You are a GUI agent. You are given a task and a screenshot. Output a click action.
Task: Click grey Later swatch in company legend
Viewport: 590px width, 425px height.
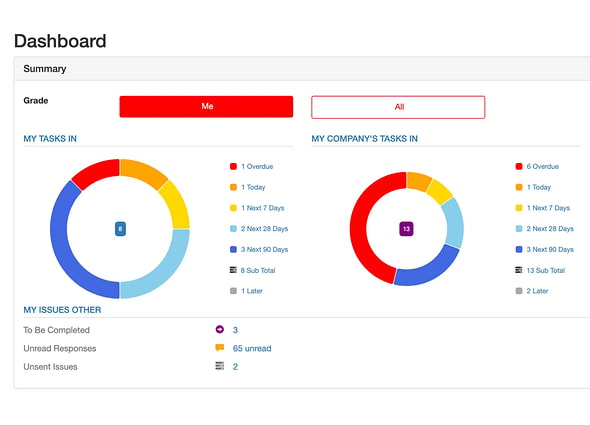click(519, 291)
